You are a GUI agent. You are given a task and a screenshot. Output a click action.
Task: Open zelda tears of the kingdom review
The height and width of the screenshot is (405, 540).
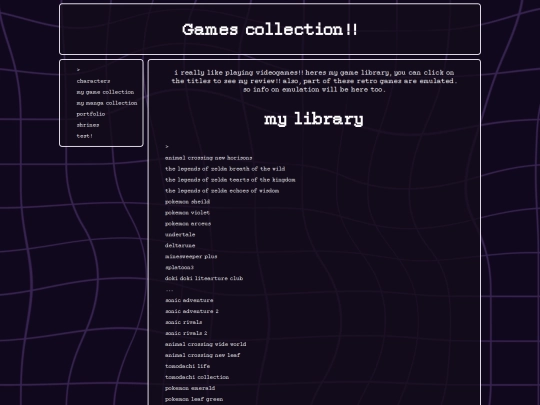click(x=230, y=180)
